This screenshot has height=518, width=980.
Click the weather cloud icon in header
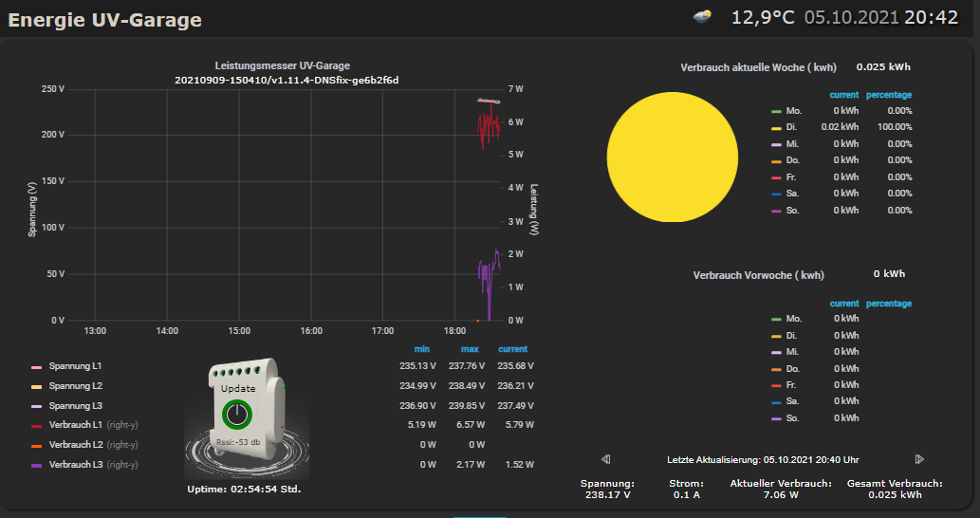pyautogui.click(x=704, y=17)
